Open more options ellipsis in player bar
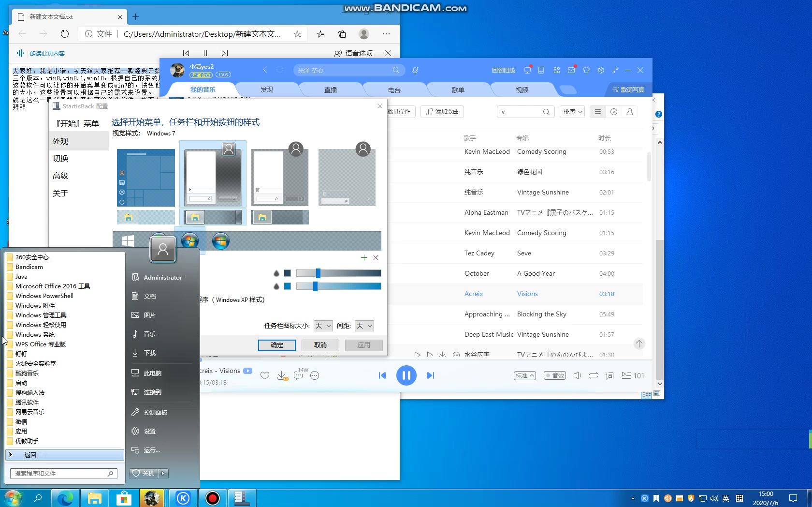Image resolution: width=812 pixels, height=507 pixels. (x=315, y=375)
